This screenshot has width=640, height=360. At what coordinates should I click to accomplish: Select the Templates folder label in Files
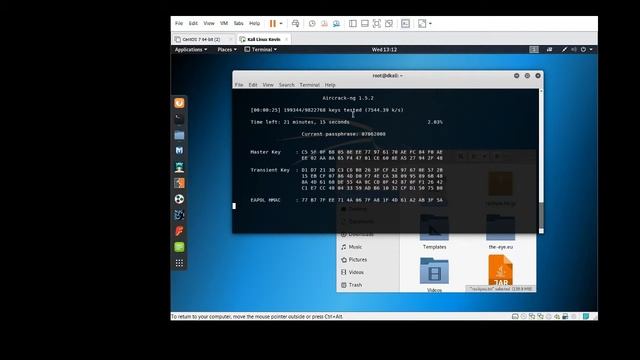click(x=434, y=247)
